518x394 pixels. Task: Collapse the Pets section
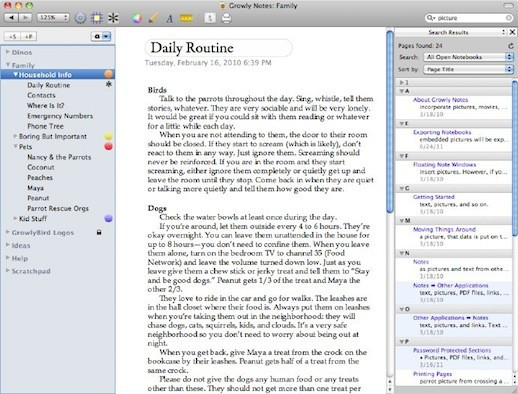coord(15,146)
